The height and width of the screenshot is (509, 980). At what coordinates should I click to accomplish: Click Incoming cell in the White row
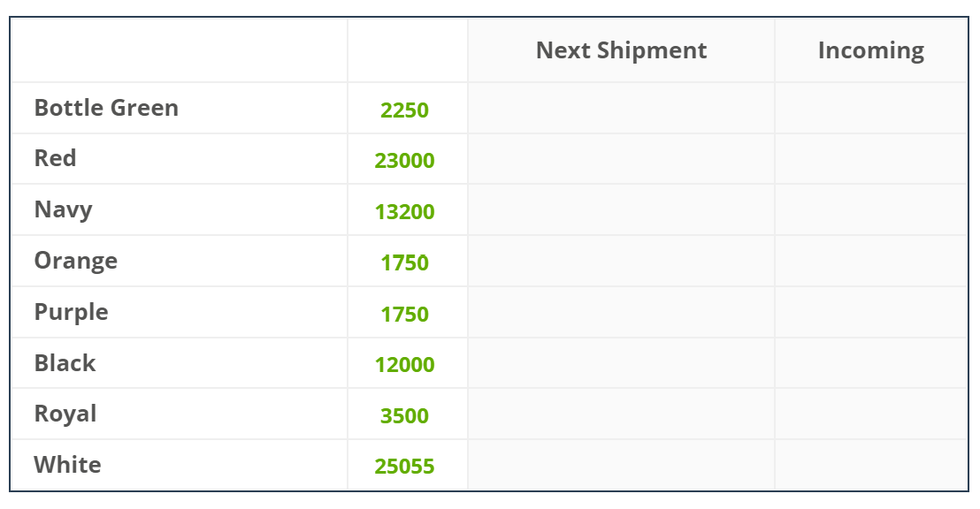click(871, 465)
